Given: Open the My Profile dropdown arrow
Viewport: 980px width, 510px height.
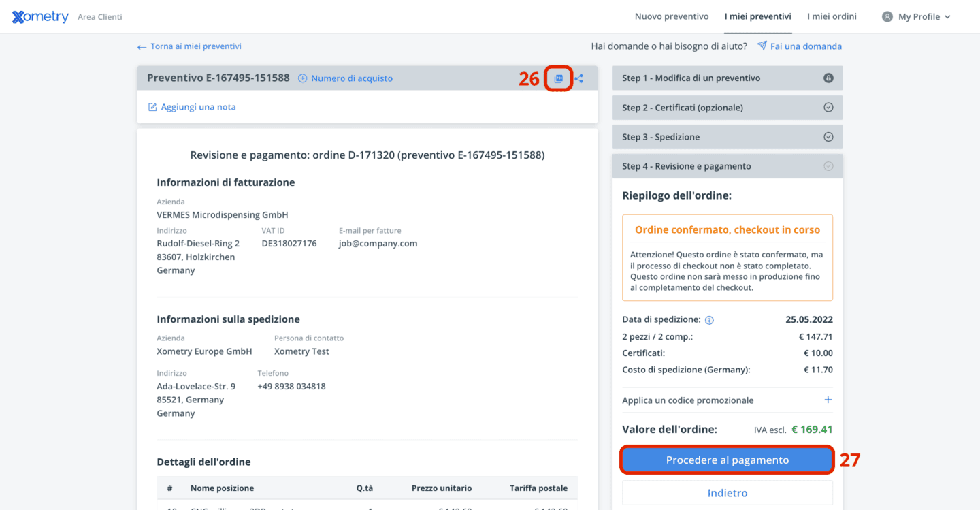Looking at the screenshot, I should click(948, 17).
